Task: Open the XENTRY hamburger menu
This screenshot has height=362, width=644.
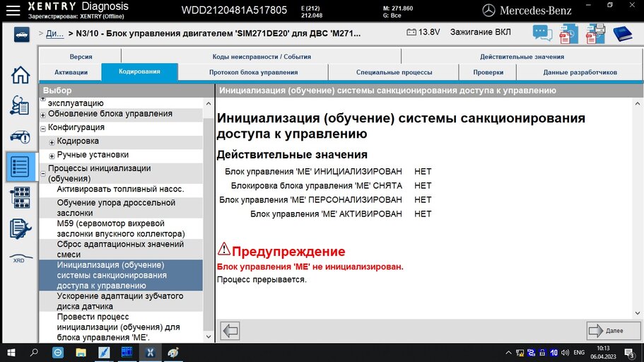Action: pos(13,11)
